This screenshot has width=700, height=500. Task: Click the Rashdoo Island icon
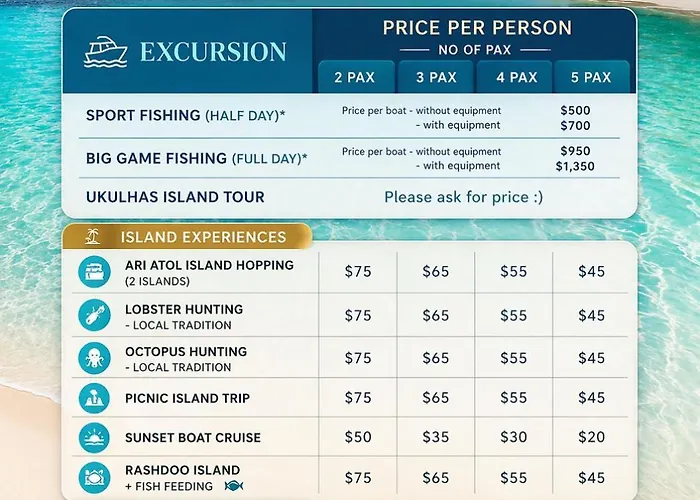pyautogui.click(x=94, y=478)
